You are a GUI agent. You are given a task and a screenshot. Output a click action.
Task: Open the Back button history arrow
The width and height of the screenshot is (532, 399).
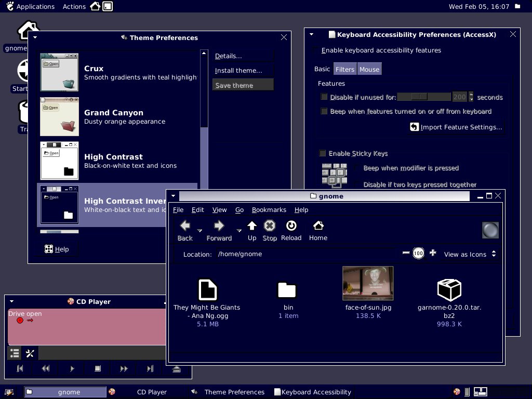[199, 231]
